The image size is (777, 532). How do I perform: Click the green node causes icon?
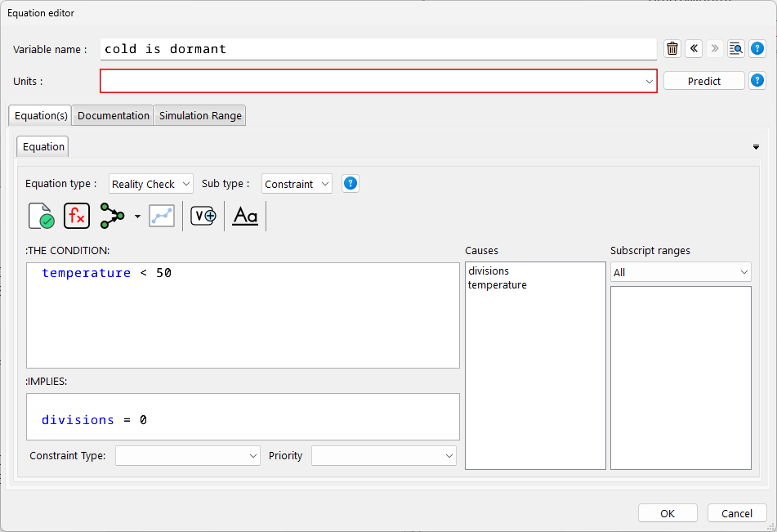pos(113,216)
